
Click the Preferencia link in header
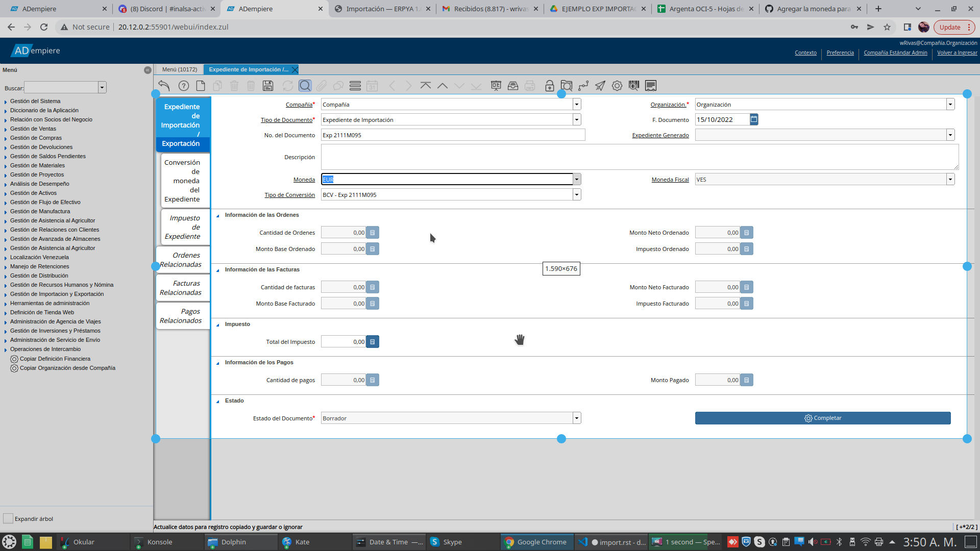point(840,53)
